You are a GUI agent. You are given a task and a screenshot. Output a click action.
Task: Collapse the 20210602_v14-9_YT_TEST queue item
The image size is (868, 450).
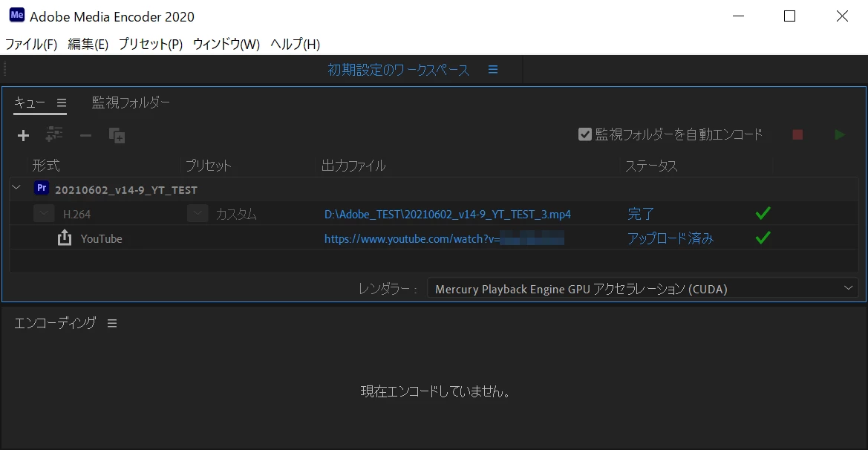16,188
